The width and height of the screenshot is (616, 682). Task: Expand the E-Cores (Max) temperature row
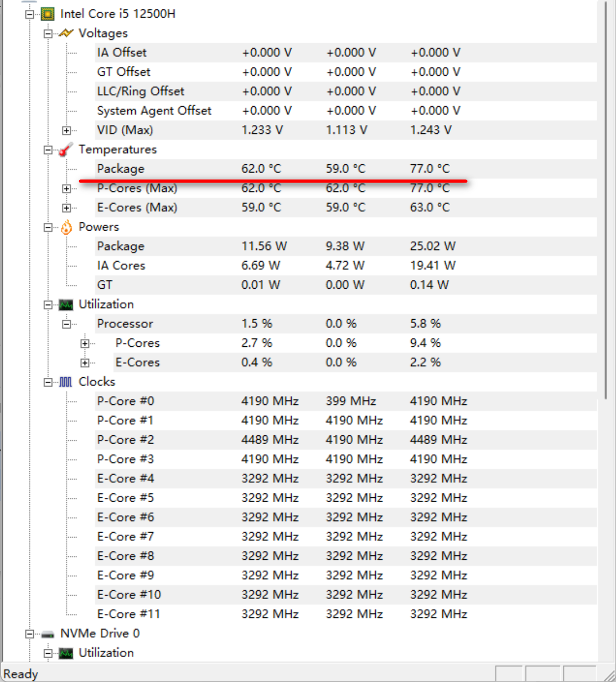point(66,208)
